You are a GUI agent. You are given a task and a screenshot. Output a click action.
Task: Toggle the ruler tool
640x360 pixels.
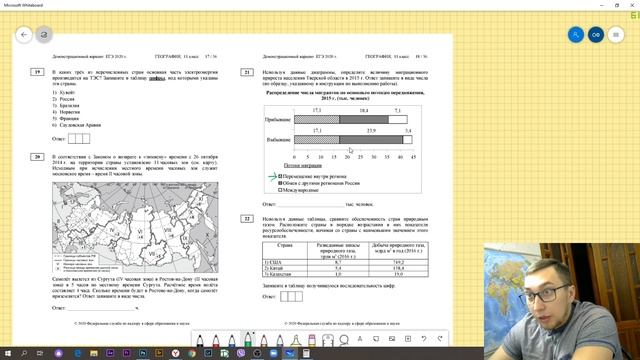[328, 340]
